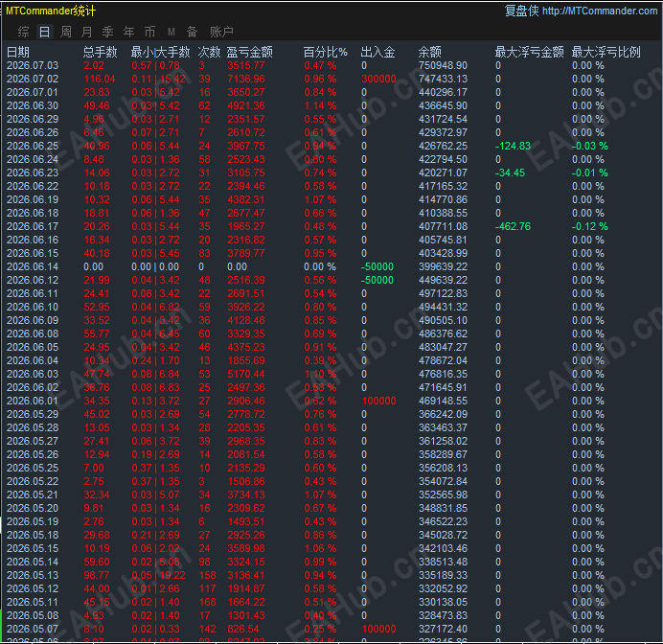Switch to the 综 summary tab
The image size is (663, 644).
click(24, 32)
